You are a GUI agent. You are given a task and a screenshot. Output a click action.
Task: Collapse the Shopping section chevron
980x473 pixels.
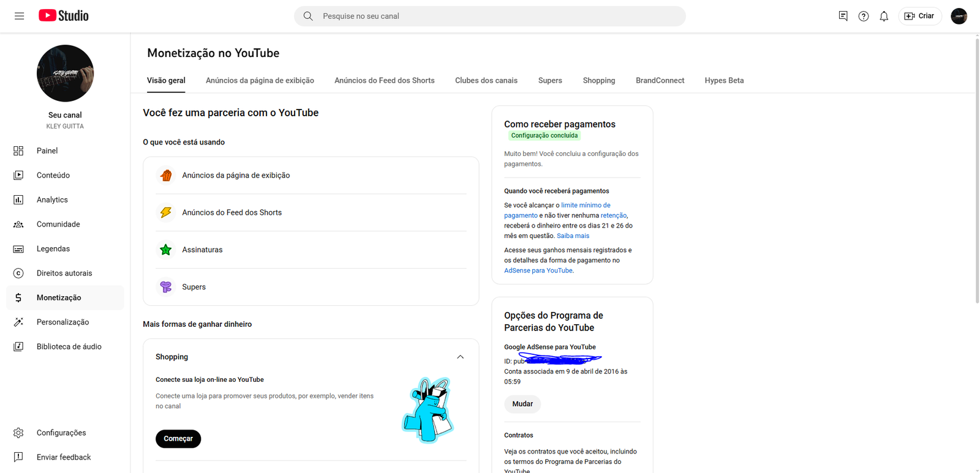pos(460,357)
